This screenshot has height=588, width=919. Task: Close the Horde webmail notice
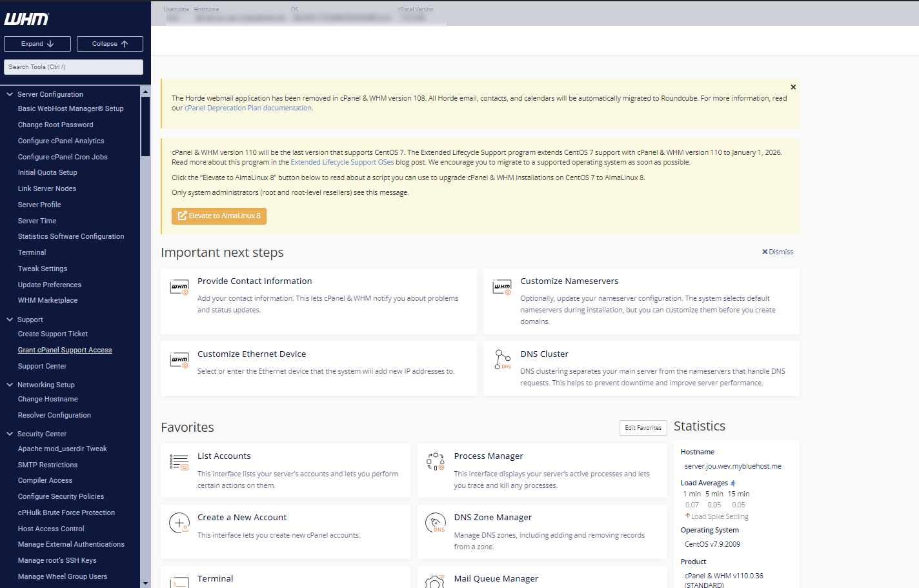tap(793, 87)
